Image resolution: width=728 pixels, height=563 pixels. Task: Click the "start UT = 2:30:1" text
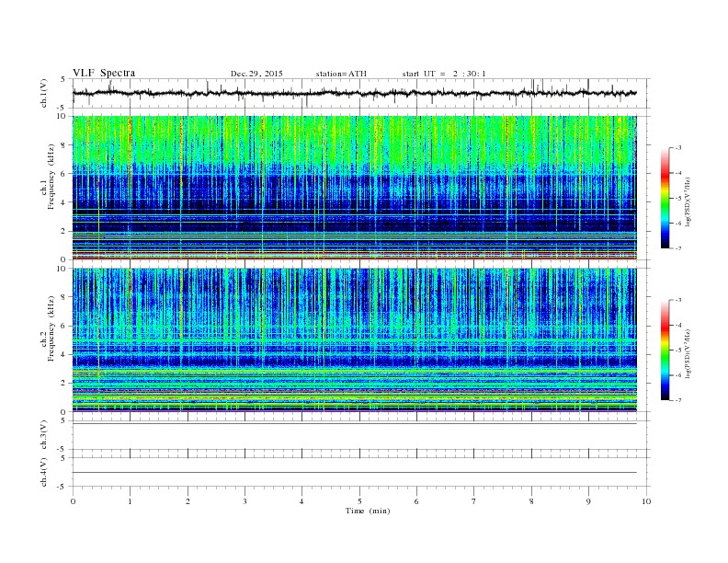click(444, 74)
